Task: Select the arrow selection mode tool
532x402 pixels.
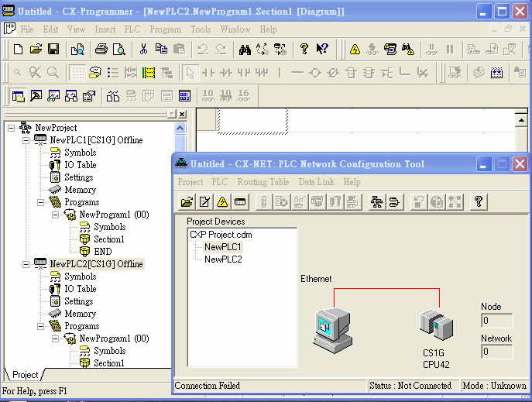Action: point(190,73)
